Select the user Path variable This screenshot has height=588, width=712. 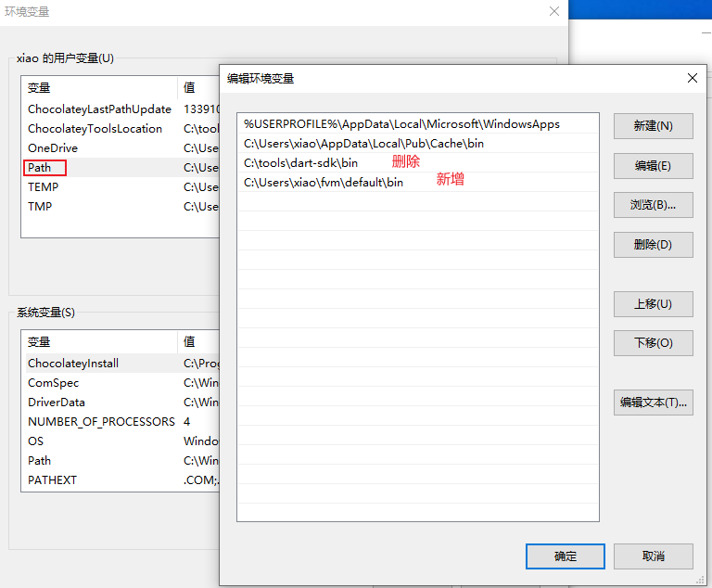pos(121,168)
